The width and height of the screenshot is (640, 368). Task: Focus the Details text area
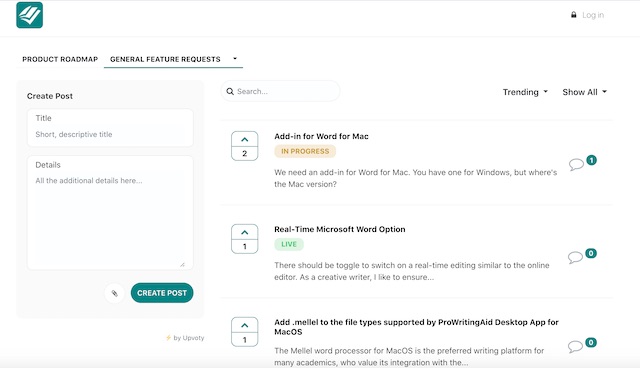pyautogui.click(x=110, y=213)
